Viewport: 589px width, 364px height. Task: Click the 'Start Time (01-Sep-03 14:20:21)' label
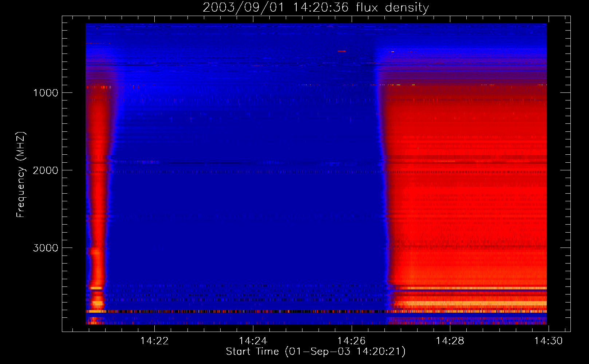click(x=316, y=352)
